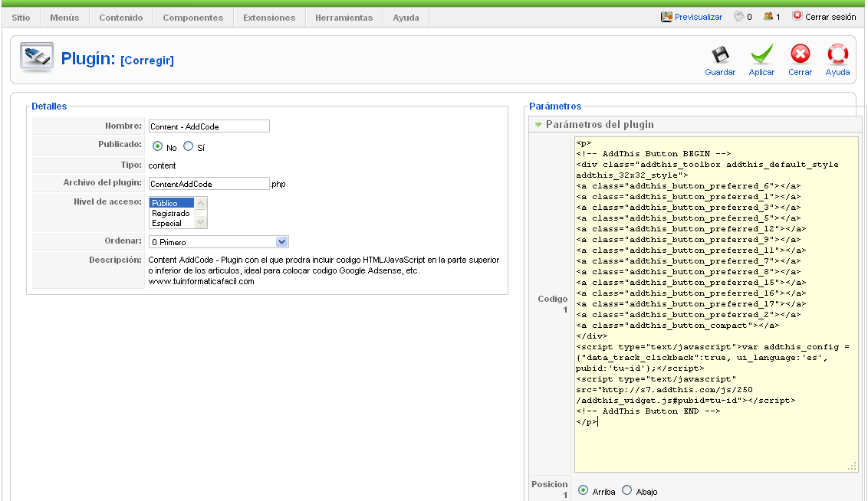The height and width of the screenshot is (501, 868).
Task: Click in Archivo del plugin field
Action: click(209, 184)
